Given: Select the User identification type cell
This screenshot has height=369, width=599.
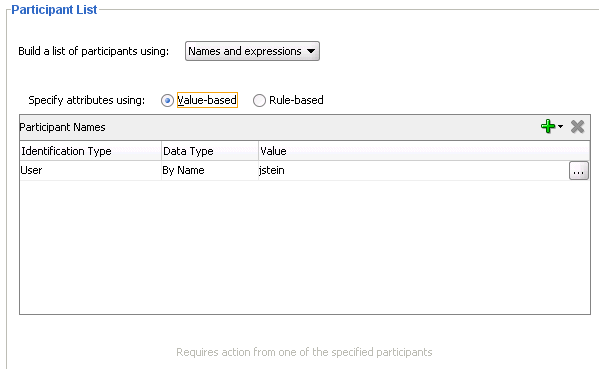Looking at the screenshot, I should pyautogui.click(x=91, y=170).
